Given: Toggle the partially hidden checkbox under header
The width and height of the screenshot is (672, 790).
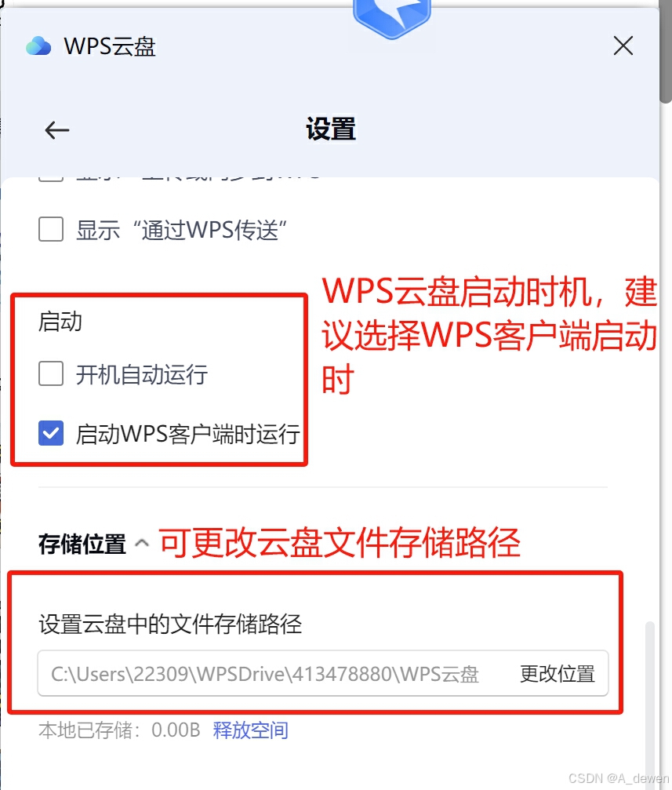Looking at the screenshot, I should (x=51, y=179).
